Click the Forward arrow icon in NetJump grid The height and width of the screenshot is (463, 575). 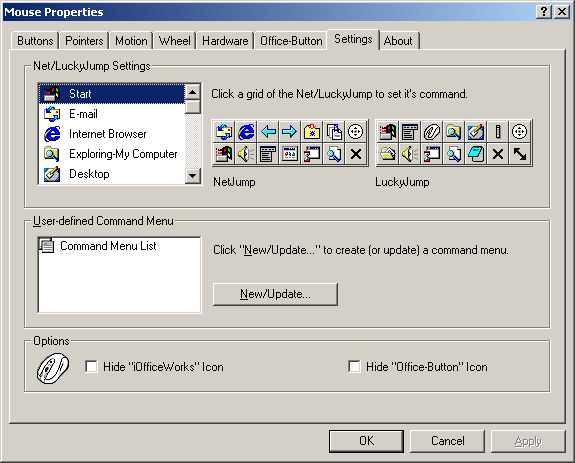290,132
